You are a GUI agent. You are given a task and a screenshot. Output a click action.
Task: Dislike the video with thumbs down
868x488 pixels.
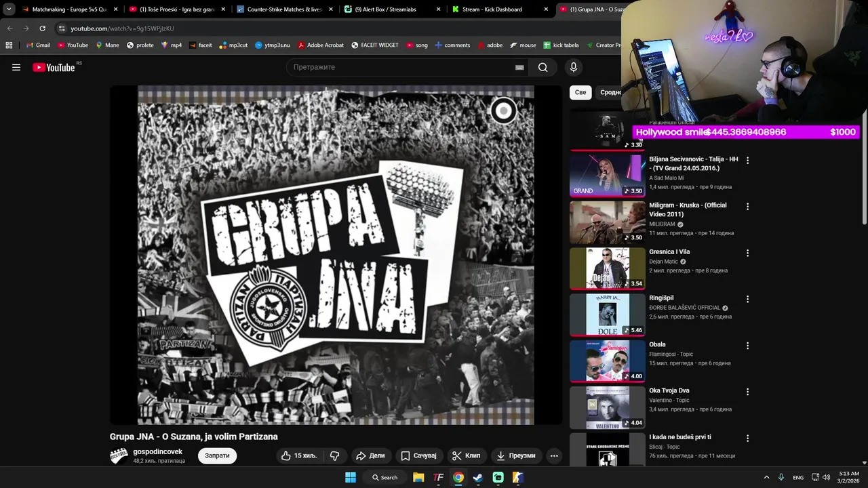click(335, 455)
